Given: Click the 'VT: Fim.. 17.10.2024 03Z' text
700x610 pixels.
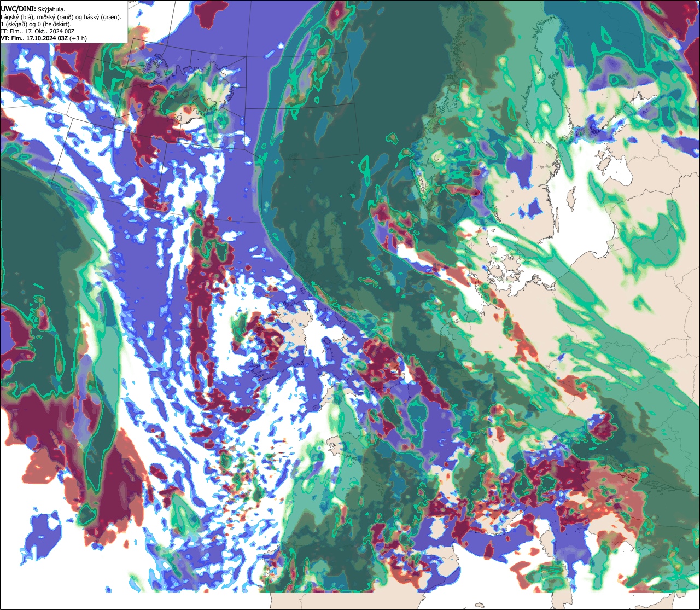Looking at the screenshot, I should [x=34, y=39].
